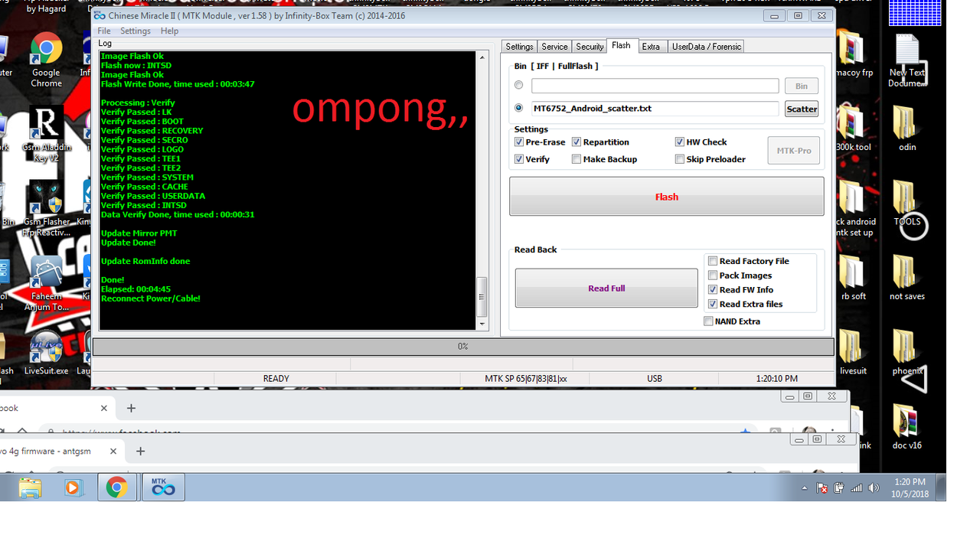Image resolution: width=980 pixels, height=551 pixels.
Task: Toggle the Read Extra files checkbox
Action: [x=713, y=305]
